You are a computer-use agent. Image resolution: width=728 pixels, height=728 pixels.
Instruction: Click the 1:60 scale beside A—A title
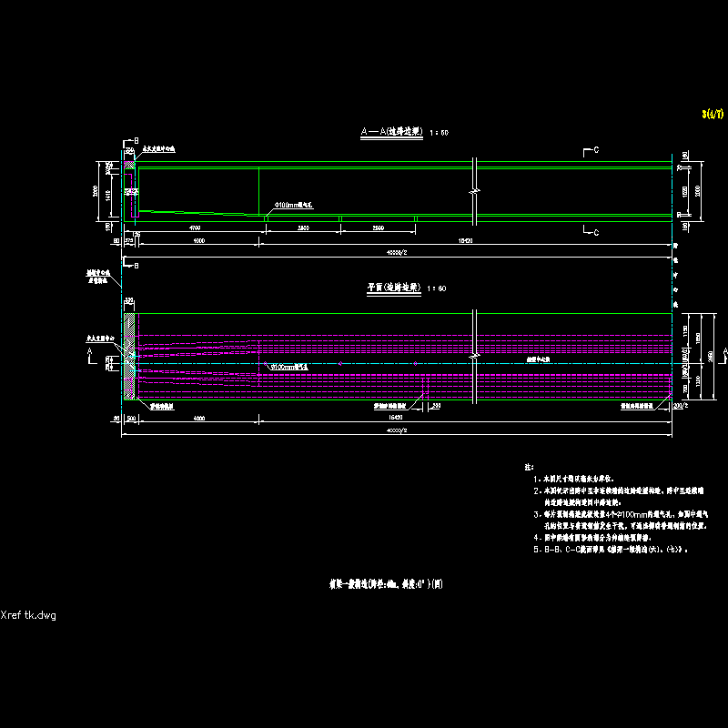(440, 133)
